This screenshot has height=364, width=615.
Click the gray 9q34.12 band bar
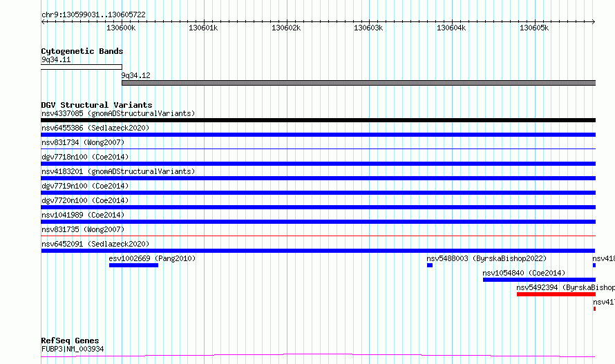pos(359,83)
